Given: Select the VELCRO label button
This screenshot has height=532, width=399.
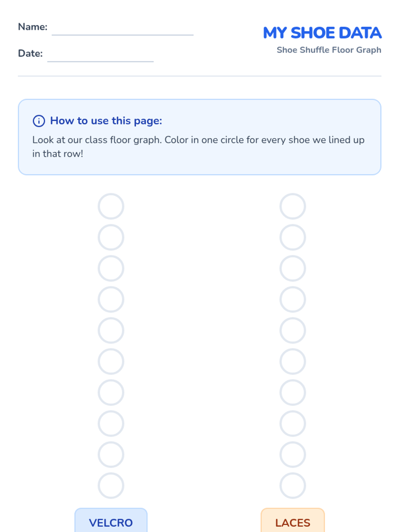Looking at the screenshot, I should tap(111, 520).
